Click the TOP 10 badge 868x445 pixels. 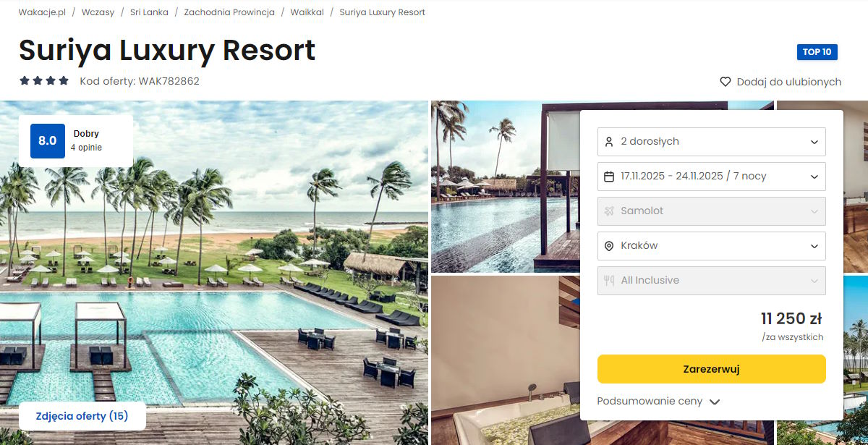point(817,52)
